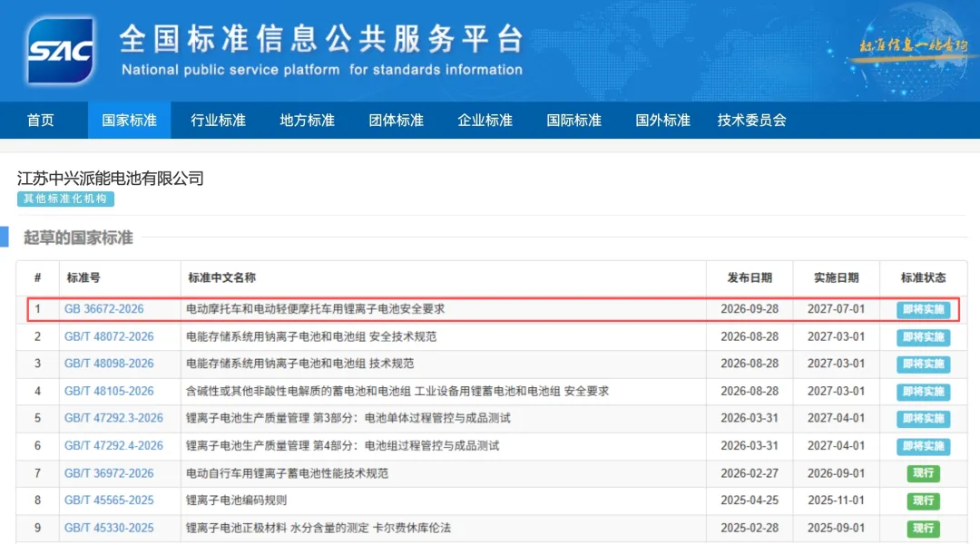Click 即将实施 badge for GB 36672-2026
The image size is (980, 544).
tap(923, 309)
